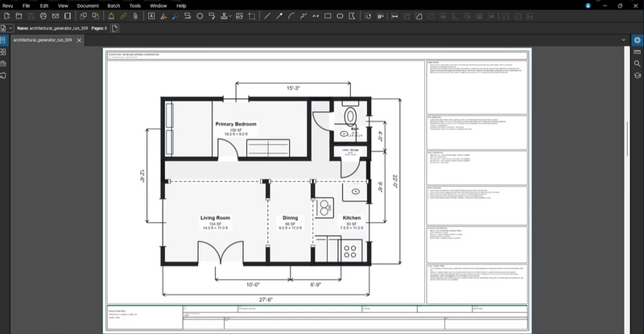Open the File menu
This screenshot has height=334, width=644.
(x=27, y=6)
